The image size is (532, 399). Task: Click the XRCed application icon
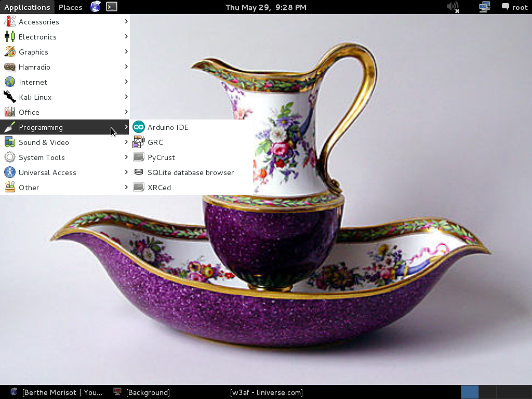pyautogui.click(x=138, y=187)
